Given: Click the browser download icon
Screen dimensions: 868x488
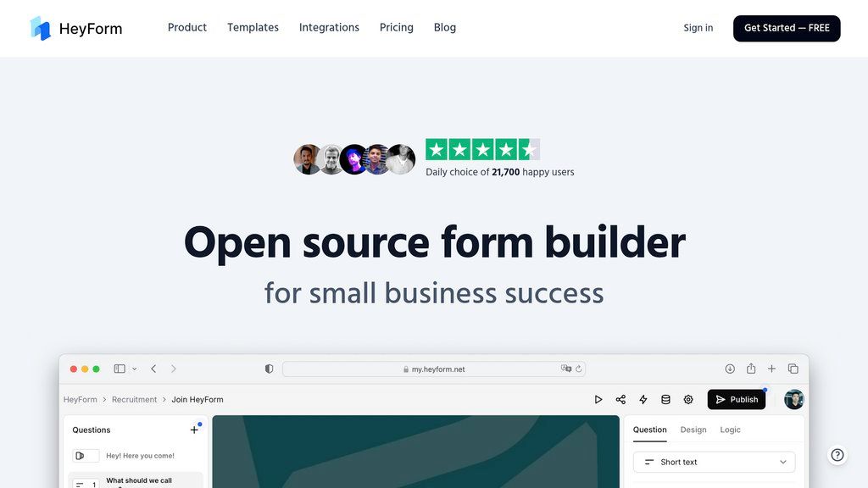Looking at the screenshot, I should [x=730, y=369].
